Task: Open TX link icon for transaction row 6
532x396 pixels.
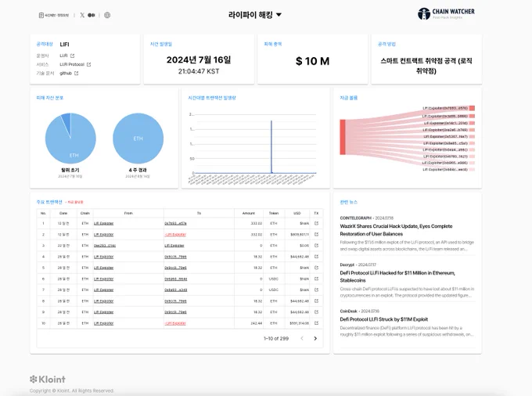Action: click(316, 279)
